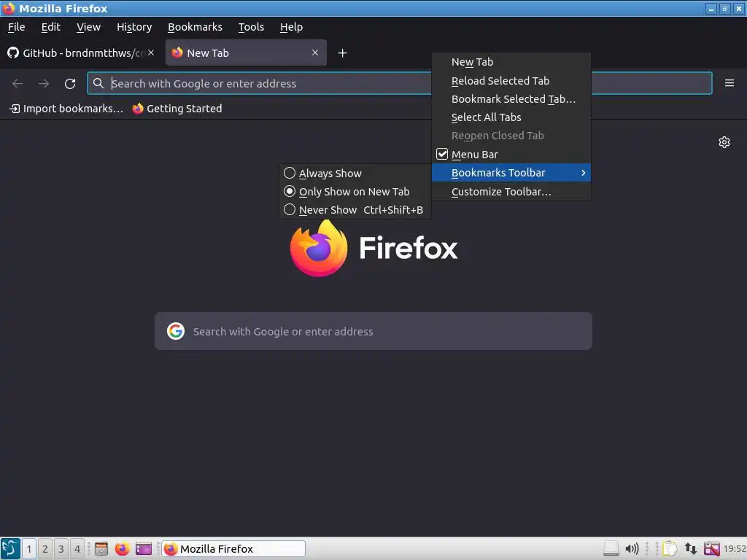
Task: Launch the terminal from the panel
Action: tap(144, 548)
